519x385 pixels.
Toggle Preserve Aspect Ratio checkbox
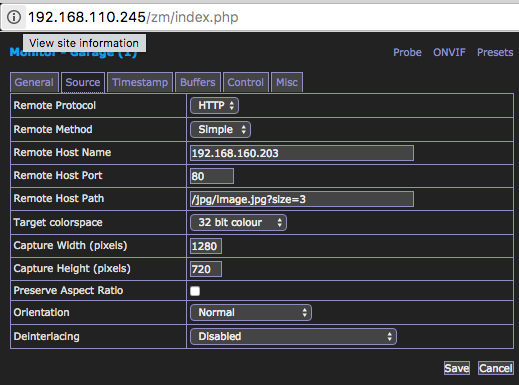pos(195,291)
